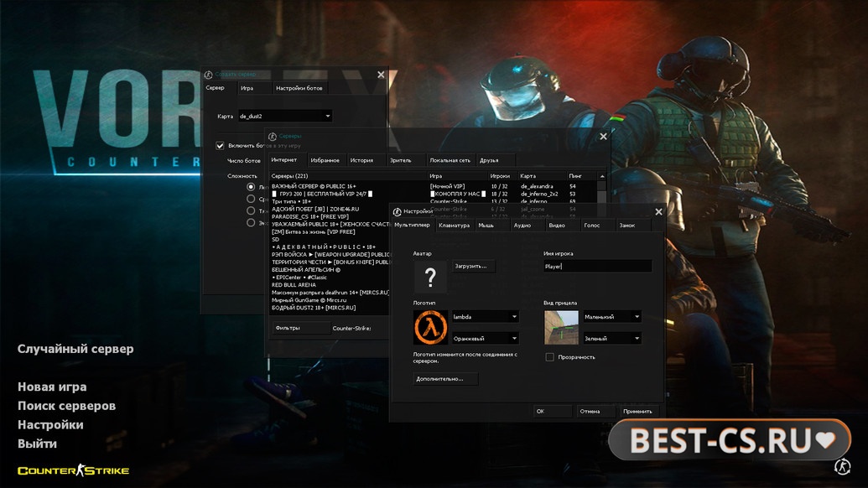Open the Карта dropdown showing de_dust2

(285, 117)
